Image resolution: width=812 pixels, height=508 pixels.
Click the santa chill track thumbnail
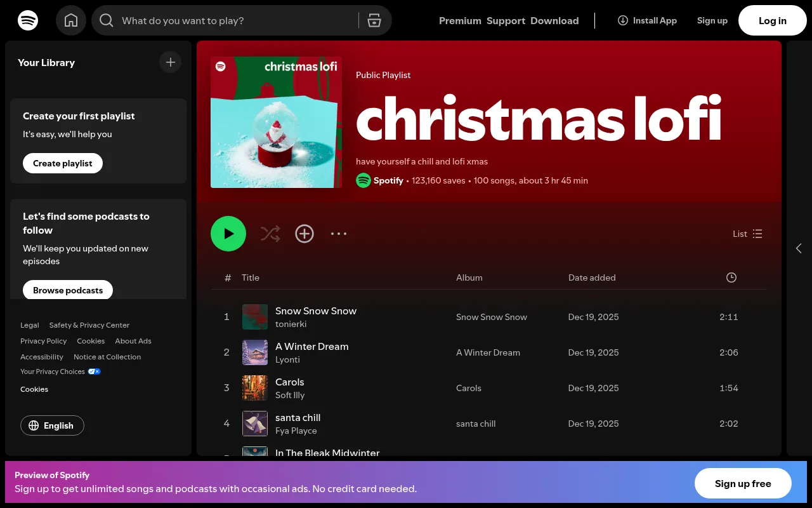(x=255, y=424)
